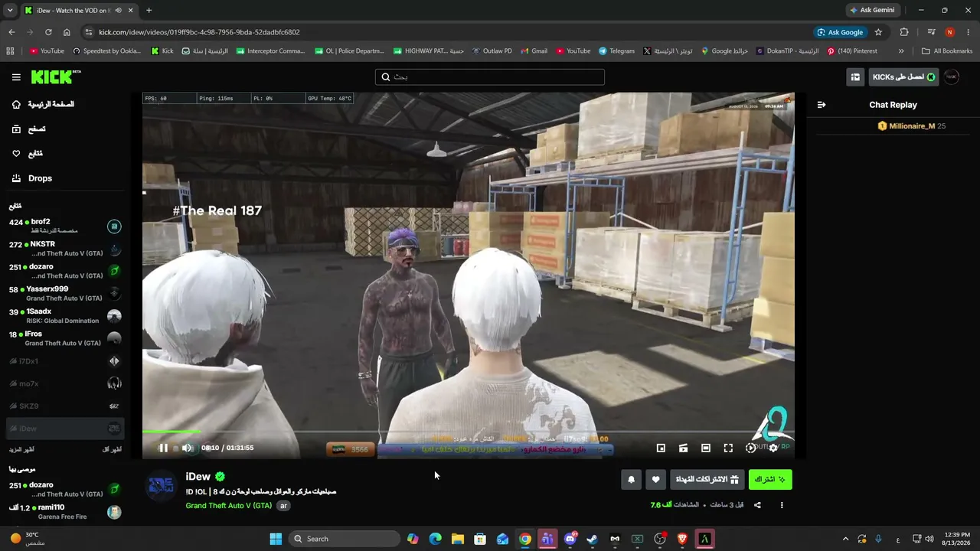Viewport: 980px width, 551px height.
Task: Click احصل على KICKs button
Action: [904, 77]
